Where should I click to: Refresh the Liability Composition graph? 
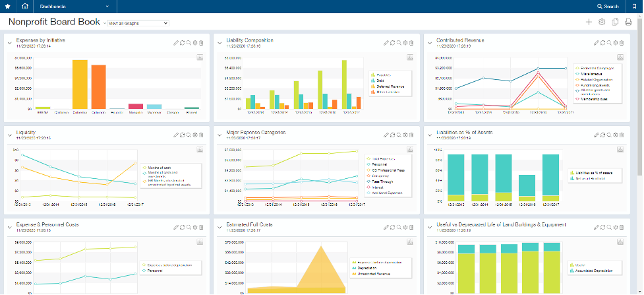coord(393,43)
